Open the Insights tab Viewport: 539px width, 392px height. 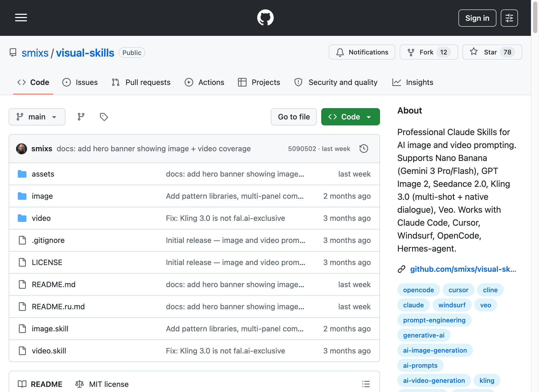(413, 82)
